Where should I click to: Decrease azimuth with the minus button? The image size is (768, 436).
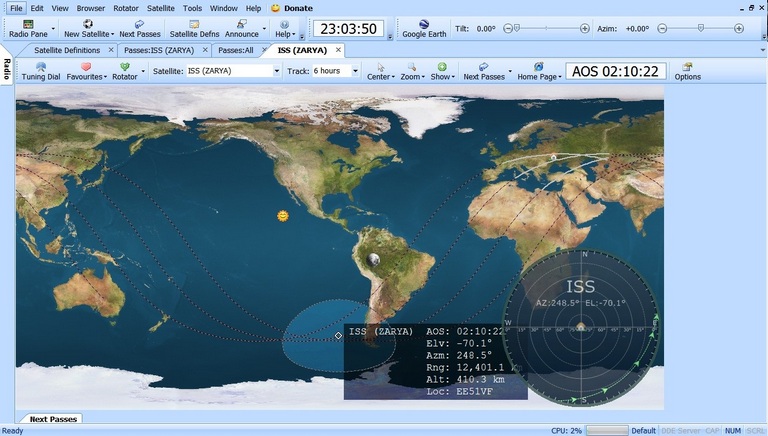[x=662, y=29]
